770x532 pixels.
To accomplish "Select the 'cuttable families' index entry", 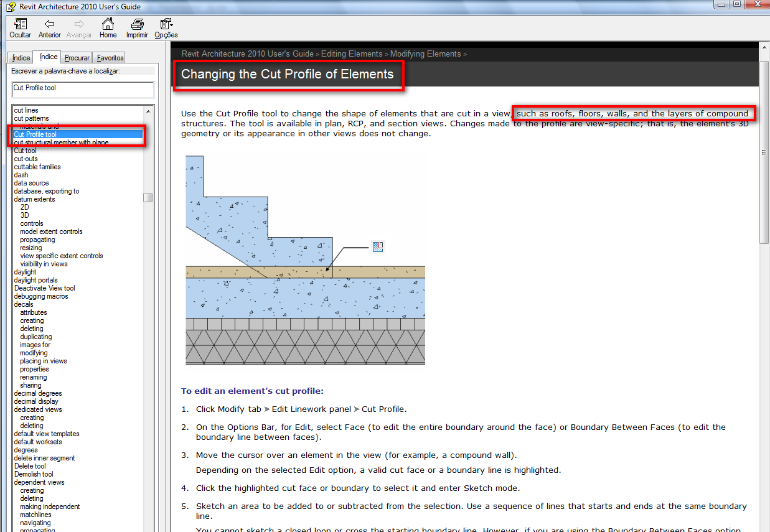I will pyautogui.click(x=37, y=167).
